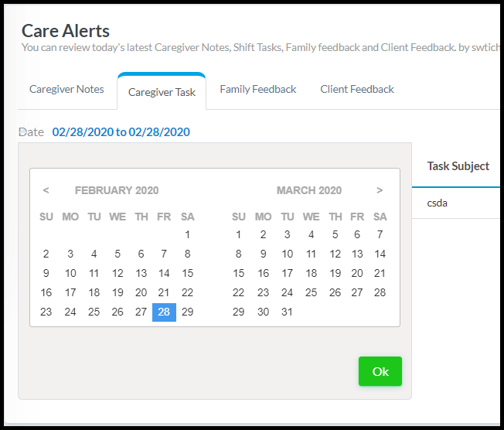Click the date range 02/28/2020 to 02/28/2020

(121, 132)
